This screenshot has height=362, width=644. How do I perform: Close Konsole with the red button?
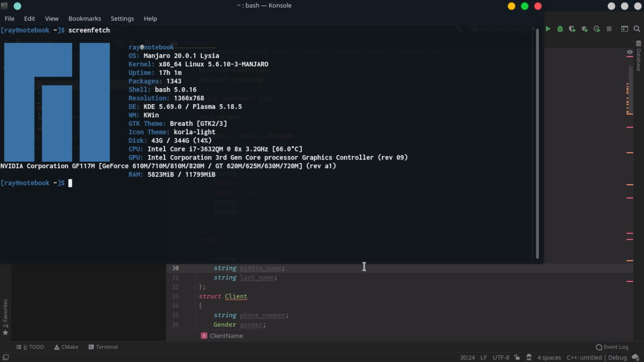click(538, 6)
